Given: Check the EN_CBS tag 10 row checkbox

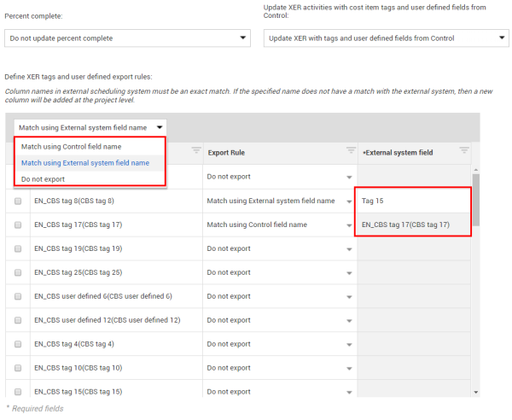Looking at the screenshot, I should coord(18,368).
